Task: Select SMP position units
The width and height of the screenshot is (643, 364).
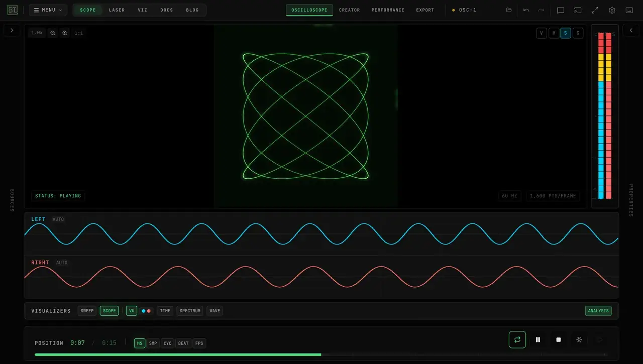Action: [x=153, y=343]
